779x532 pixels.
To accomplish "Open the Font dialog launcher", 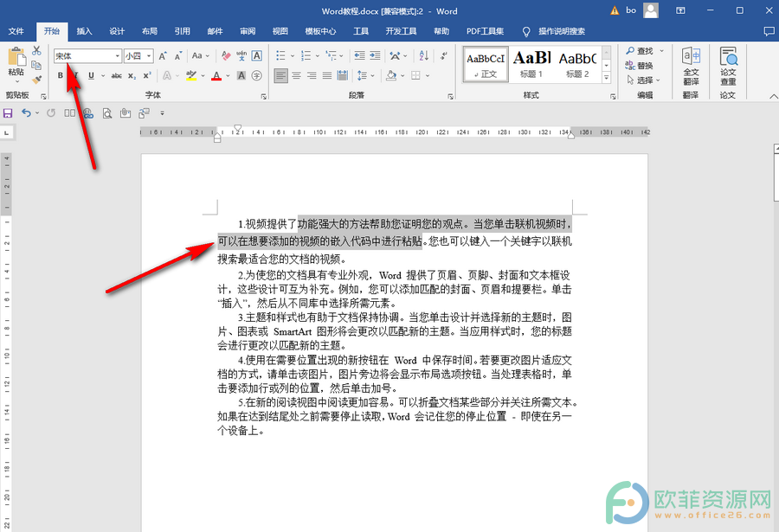I will [264, 97].
